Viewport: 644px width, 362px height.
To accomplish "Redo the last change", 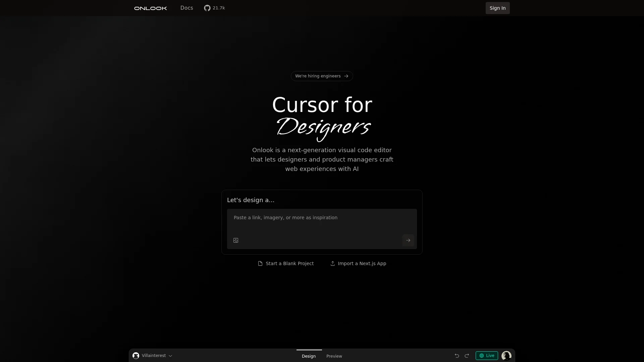I will tap(467, 356).
